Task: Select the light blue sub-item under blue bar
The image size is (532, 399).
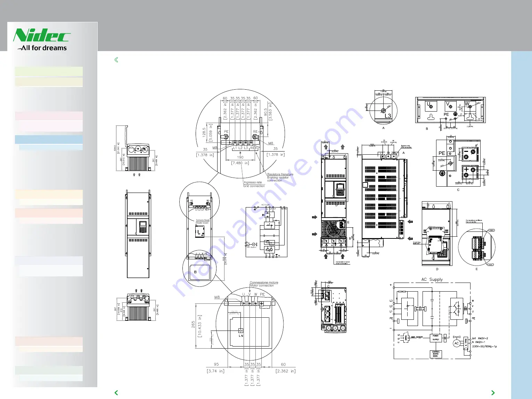Action: pyautogui.click(x=51, y=147)
